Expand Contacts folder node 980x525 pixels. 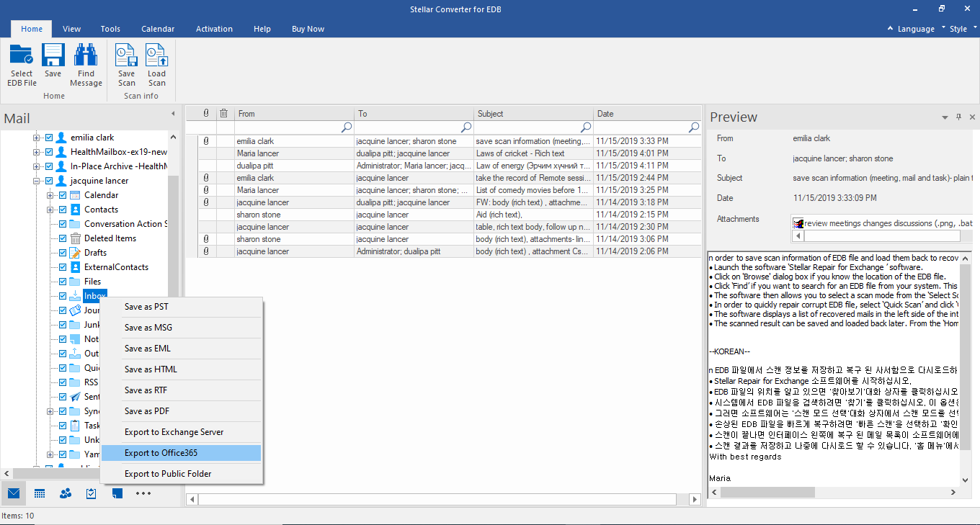pos(50,210)
